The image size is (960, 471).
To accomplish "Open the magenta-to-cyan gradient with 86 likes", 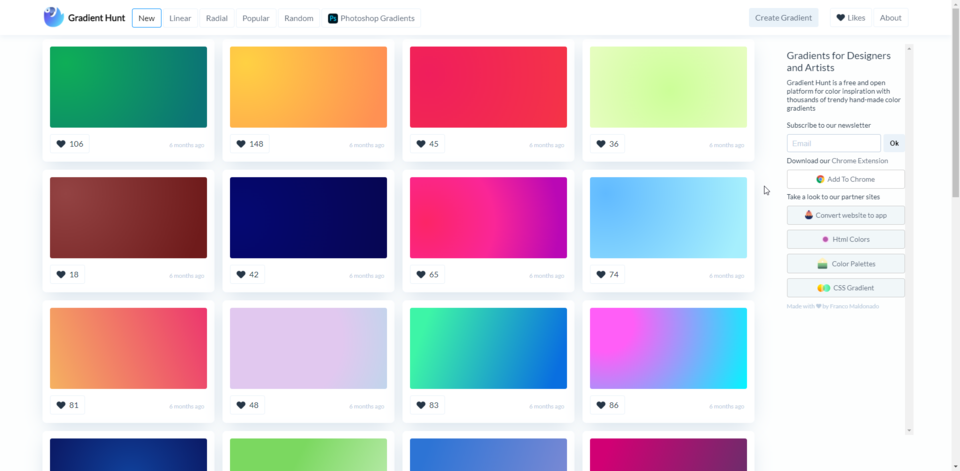I will click(x=669, y=348).
